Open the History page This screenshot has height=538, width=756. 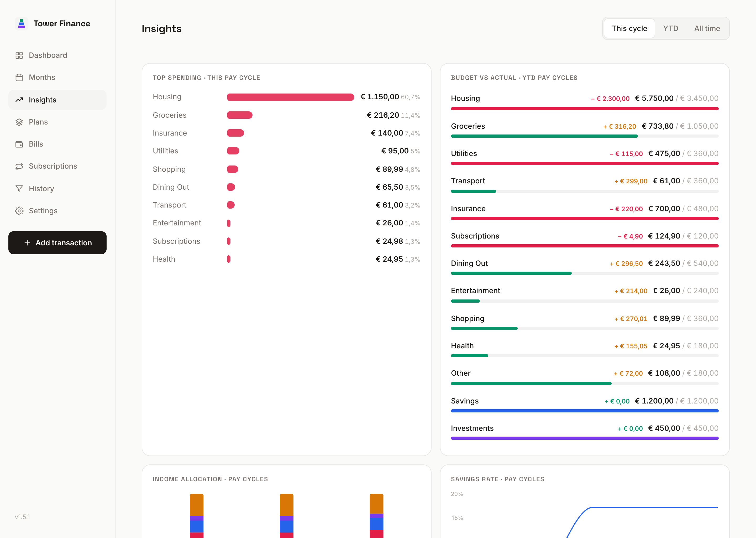click(x=57, y=189)
